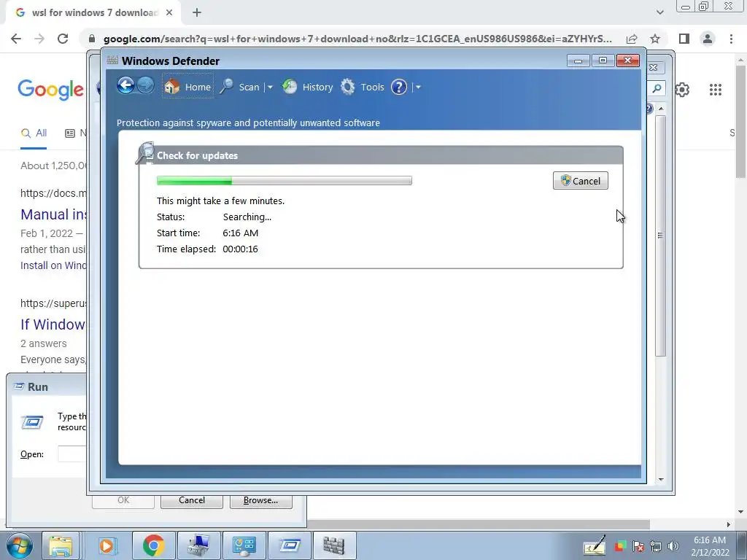
Task: Go back in Chrome browser
Action: tap(16, 39)
